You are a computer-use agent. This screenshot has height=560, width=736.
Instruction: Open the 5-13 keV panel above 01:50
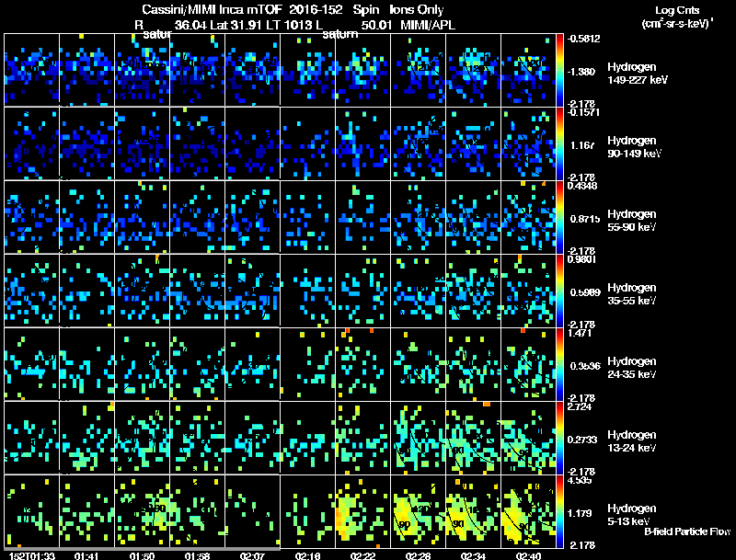pyautogui.click(x=143, y=511)
